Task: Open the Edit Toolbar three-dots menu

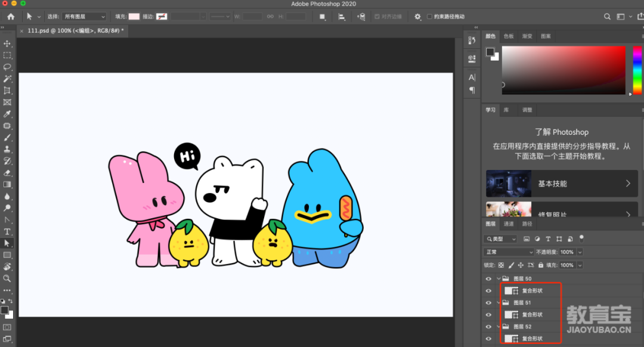Action: click(7, 290)
